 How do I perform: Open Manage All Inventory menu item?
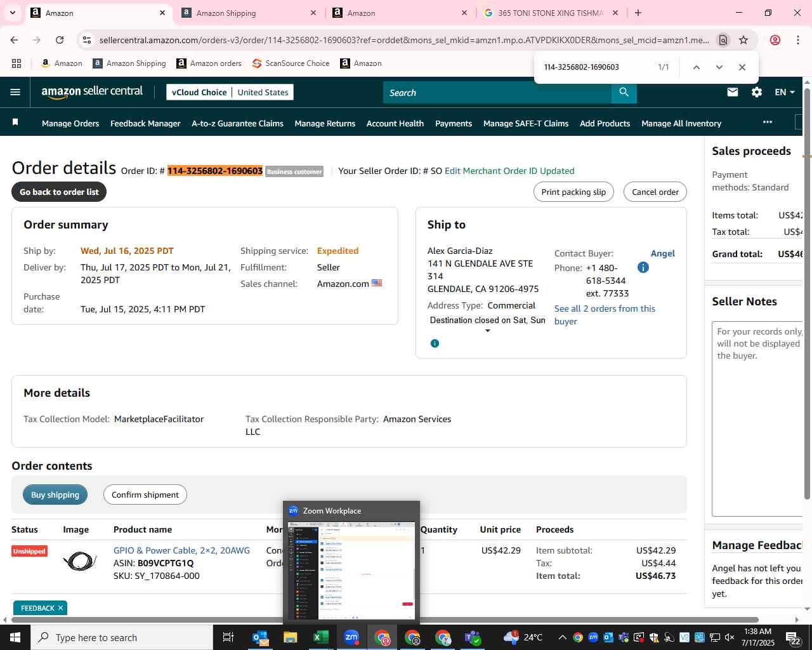[681, 123]
